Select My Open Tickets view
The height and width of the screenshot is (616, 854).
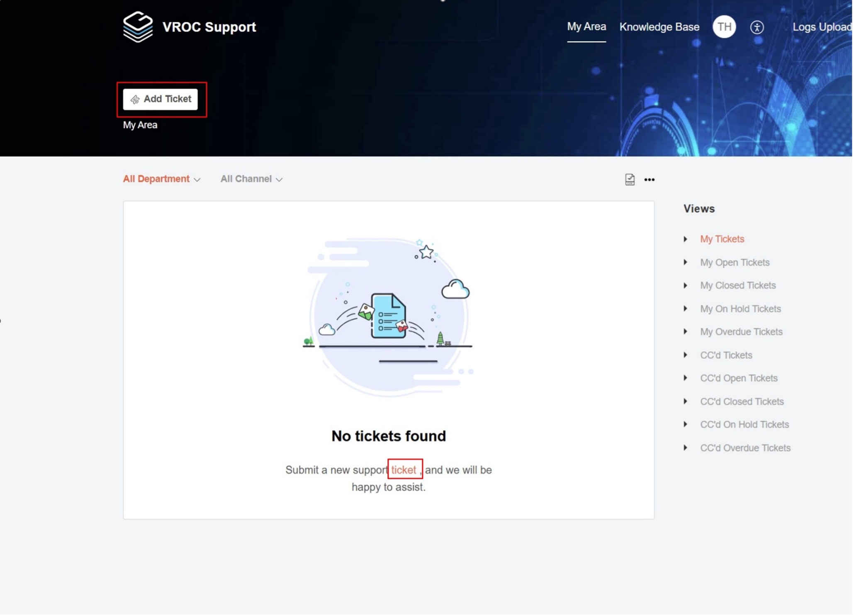click(x=735, y=262)
